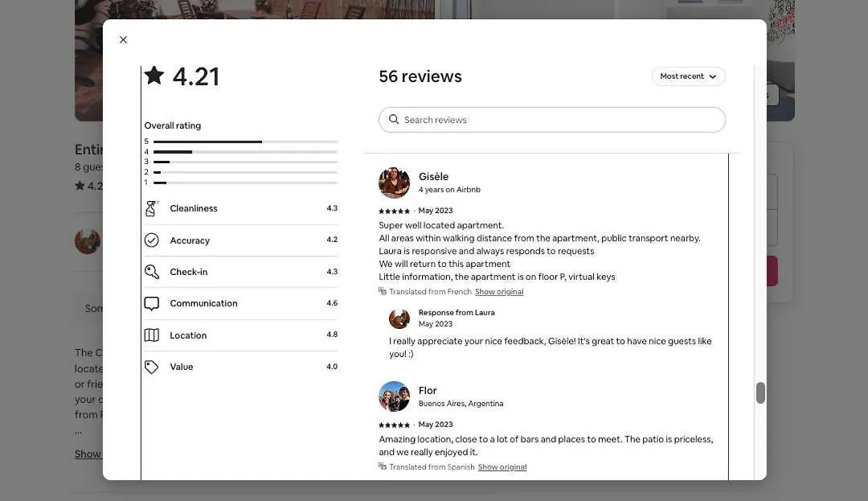Click the Accuracy rating value 4.2
The height and width of the screenshot is (501, 868).
pyautogui.click(x=332, y=240)
